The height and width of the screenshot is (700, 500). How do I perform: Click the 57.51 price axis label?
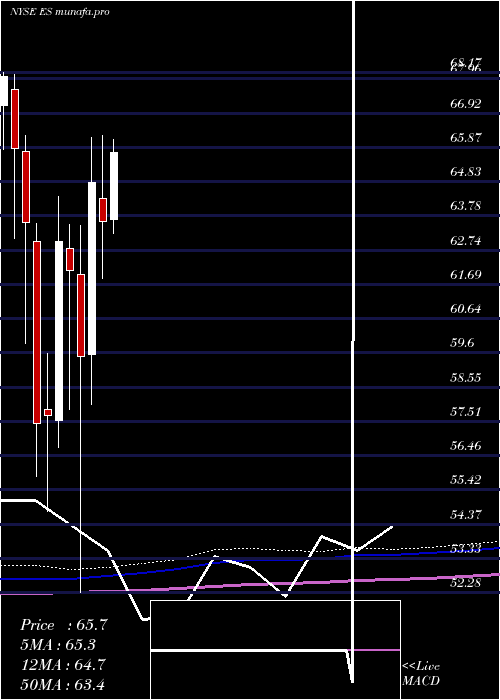466,412
